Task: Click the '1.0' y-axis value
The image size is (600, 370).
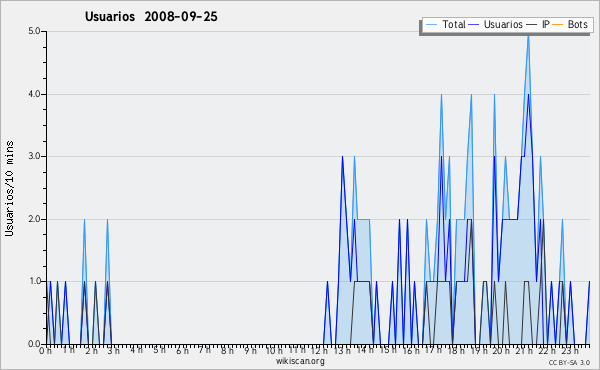Action: (34, 282)
